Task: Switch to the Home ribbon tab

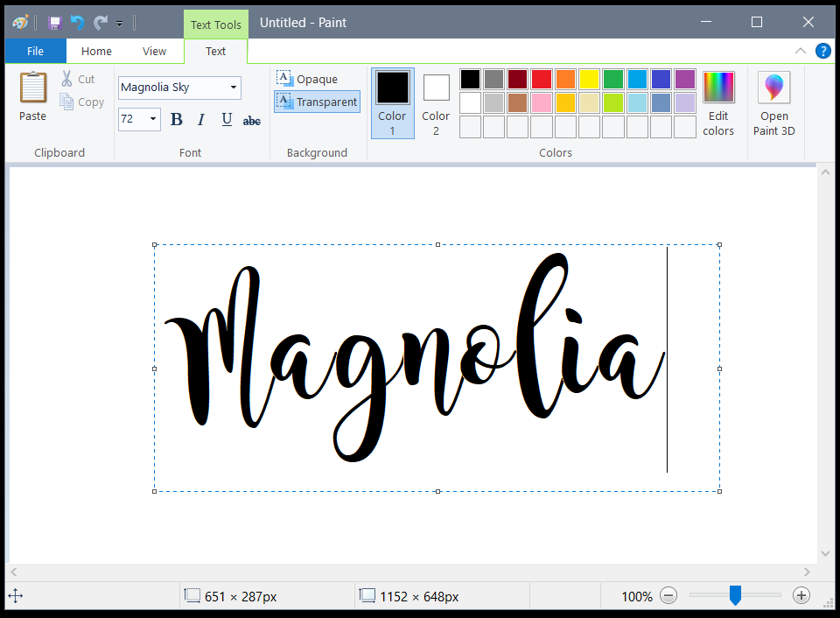Action: click(x=96, y=51)
